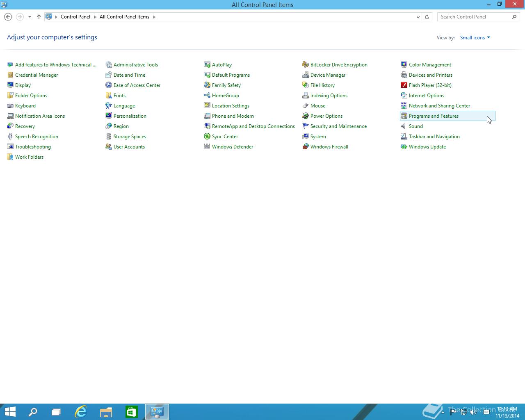
Task: Open Indexing Options link
Action: click(x=329, y=96)
